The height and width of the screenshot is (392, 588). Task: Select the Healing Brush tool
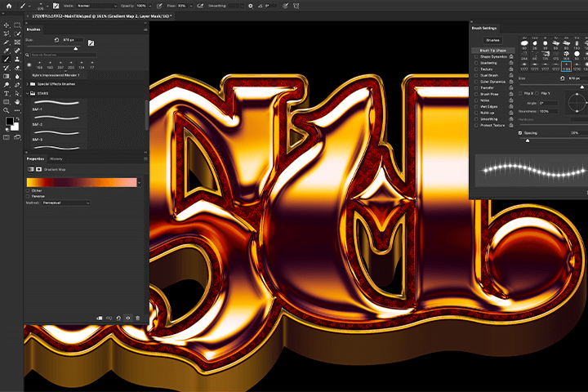click(17, 51)
